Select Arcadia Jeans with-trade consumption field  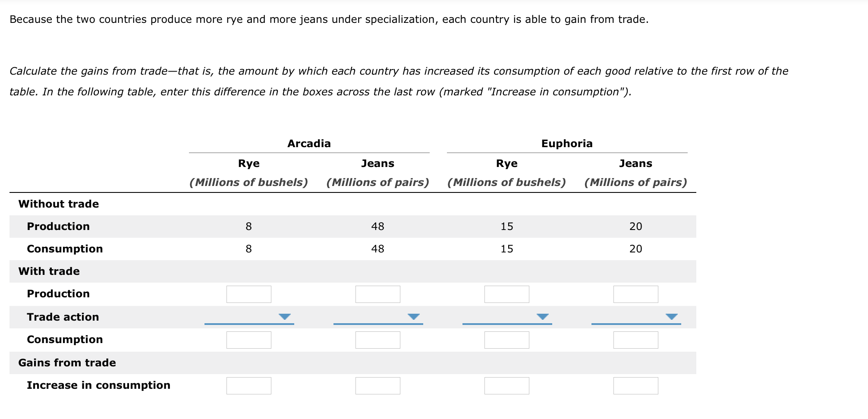click(x=378, y=340)
